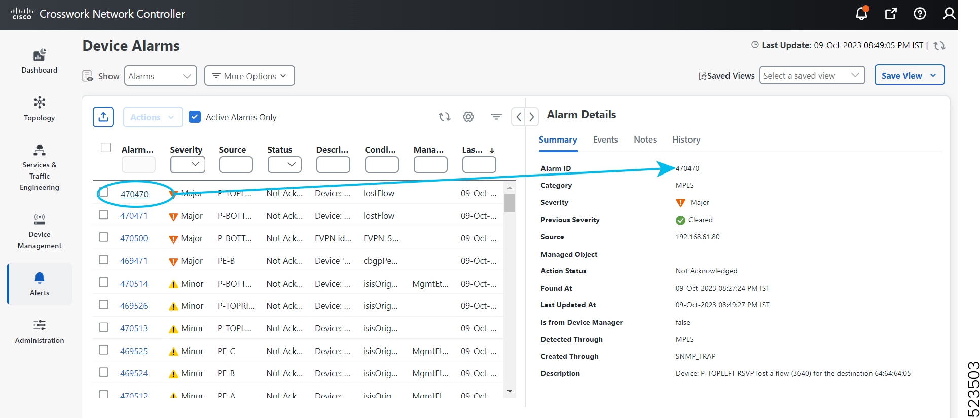The width and height of the screenshot is (980, 418).
Task: Click the export alarms icon button
Action: [103, 117]
